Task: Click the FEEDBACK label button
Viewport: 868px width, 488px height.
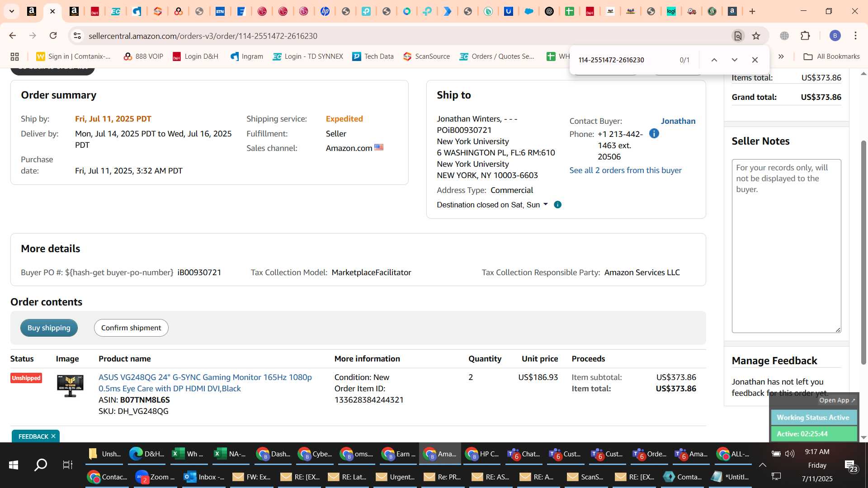Action: coord(33,436)
